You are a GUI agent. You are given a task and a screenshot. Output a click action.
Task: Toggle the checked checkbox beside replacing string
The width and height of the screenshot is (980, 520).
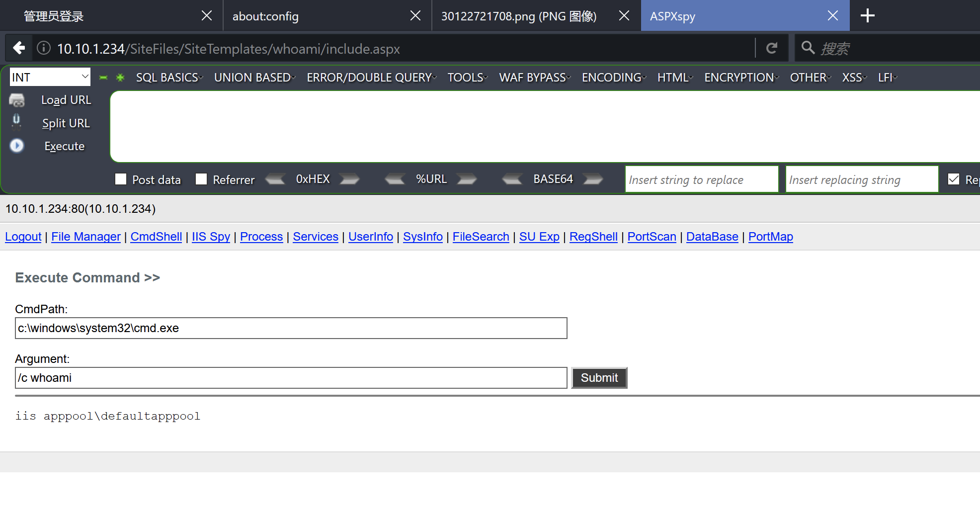point(954,179)
